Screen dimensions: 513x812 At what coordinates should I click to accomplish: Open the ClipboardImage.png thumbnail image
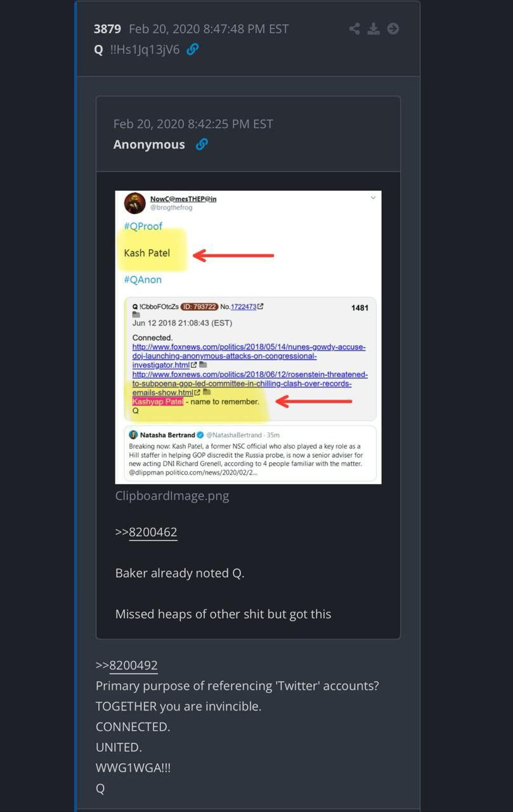pos(249,337)
